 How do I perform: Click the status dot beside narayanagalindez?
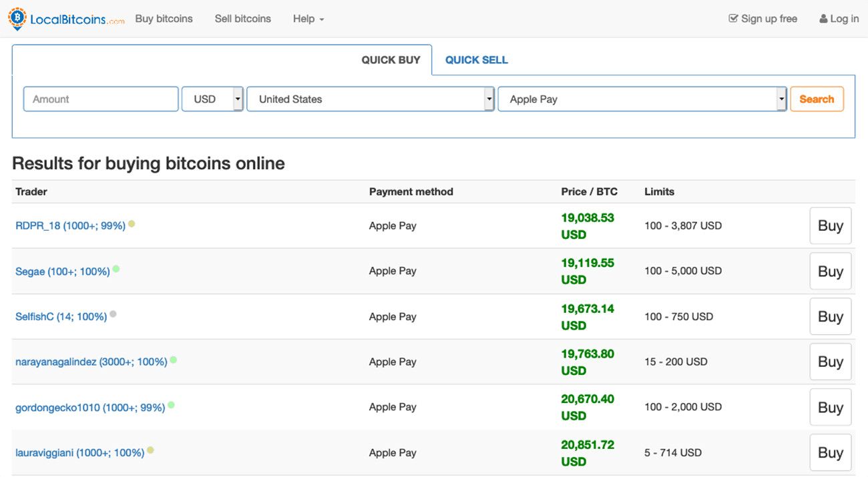(173, 360)
